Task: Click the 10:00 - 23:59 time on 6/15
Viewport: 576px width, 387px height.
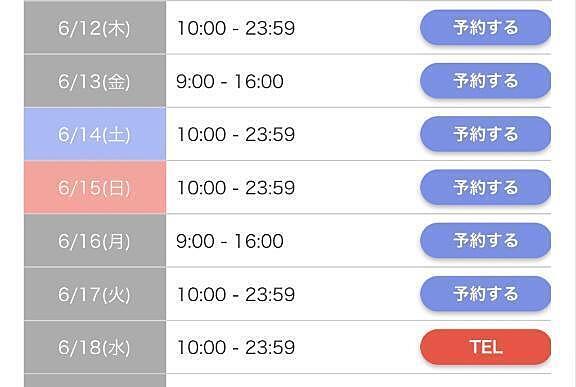Action: coord(235,188)
